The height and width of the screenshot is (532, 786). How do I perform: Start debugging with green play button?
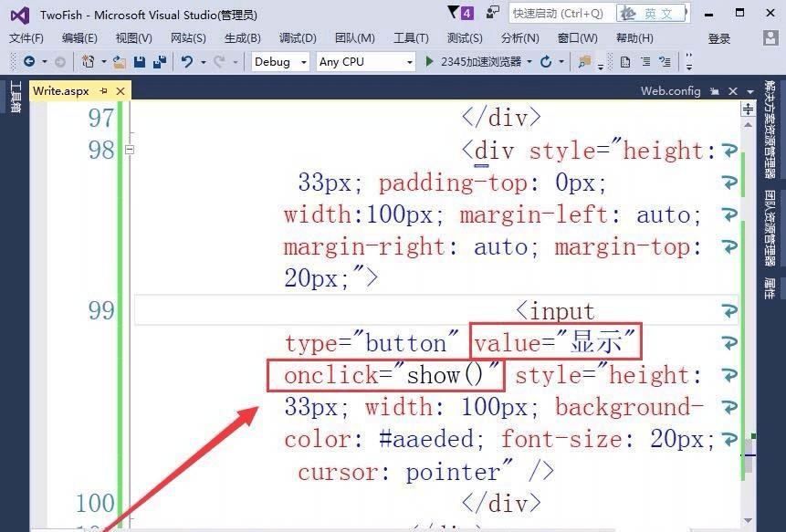(x=429, y=62)
